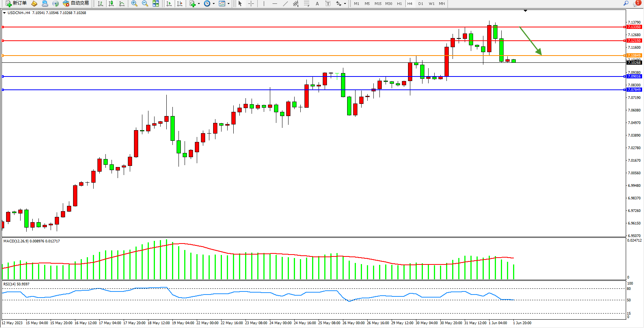Choose the Trendline drawing tool

[x=285, y=3]
